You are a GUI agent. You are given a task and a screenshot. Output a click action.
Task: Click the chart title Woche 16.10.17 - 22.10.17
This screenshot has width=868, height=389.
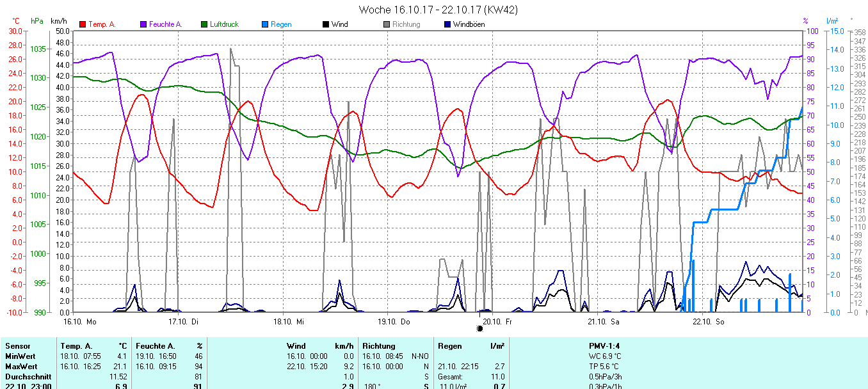coord(438,10)
